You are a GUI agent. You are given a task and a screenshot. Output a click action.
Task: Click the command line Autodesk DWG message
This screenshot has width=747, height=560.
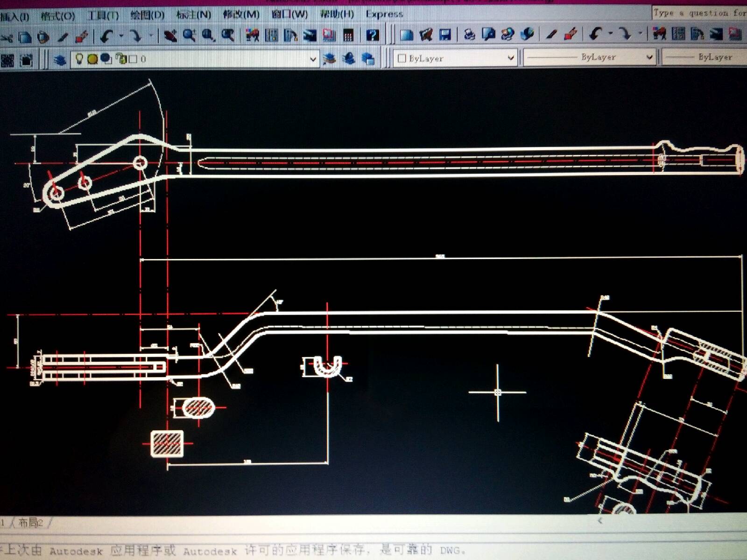[x=233, y=551]
